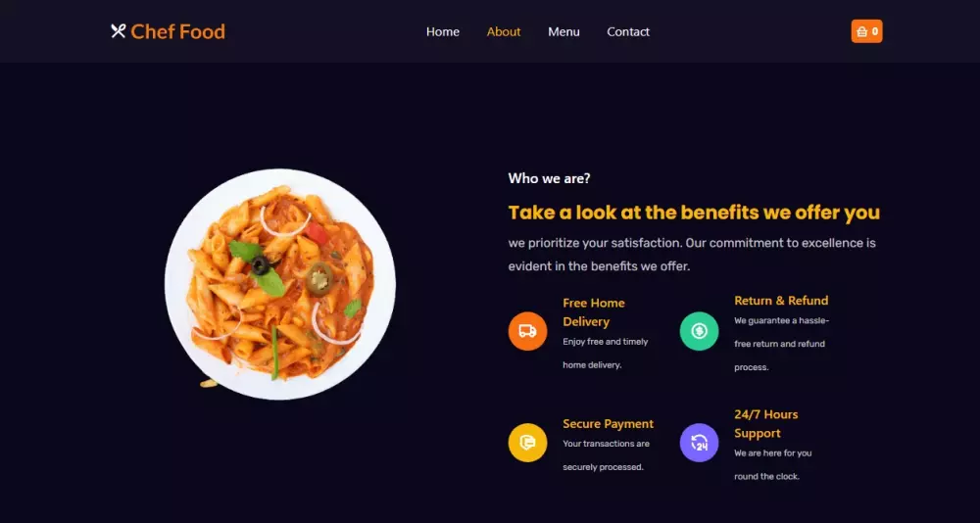The image size is (980, 523).
Task: Click the benefits we offer headline
Action: tap(694, 213)
